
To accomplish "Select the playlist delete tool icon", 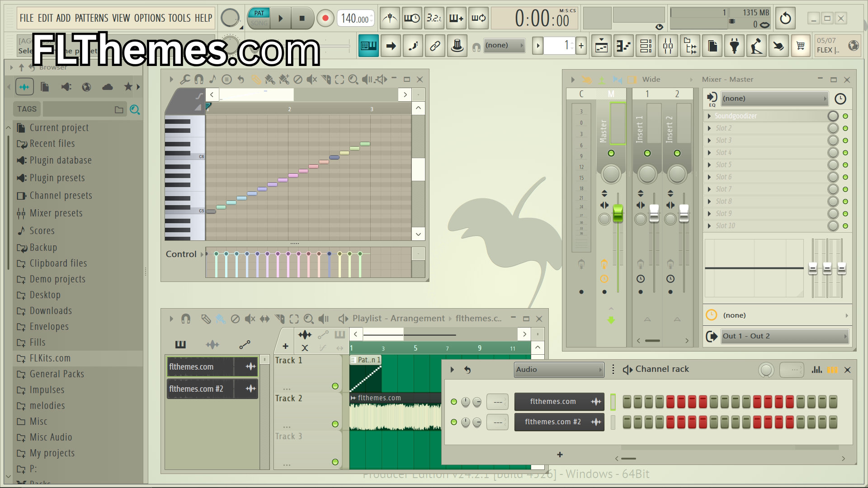I will coord(235,319).
